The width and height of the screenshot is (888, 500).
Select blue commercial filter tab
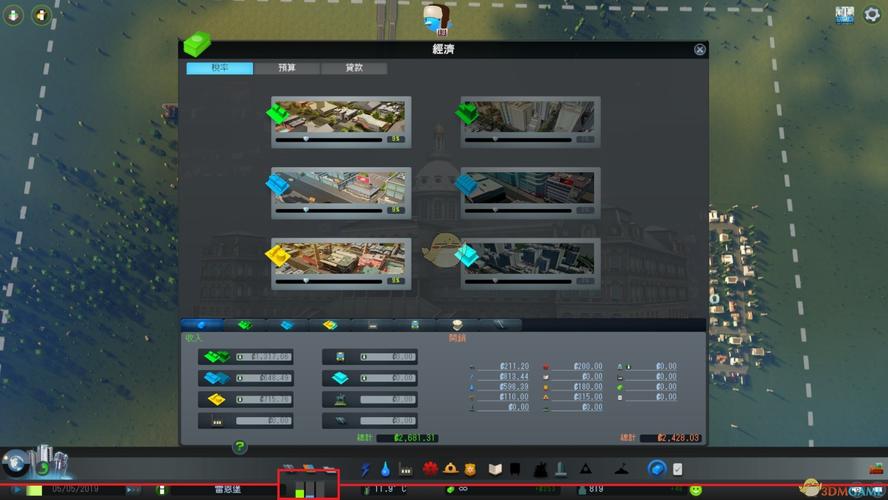click(x=287, y=325)
